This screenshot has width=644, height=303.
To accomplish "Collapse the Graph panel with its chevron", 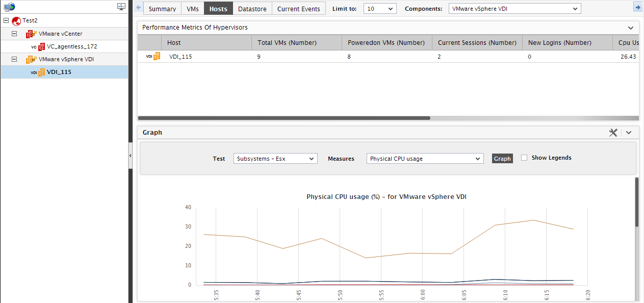I will point(629,133).
